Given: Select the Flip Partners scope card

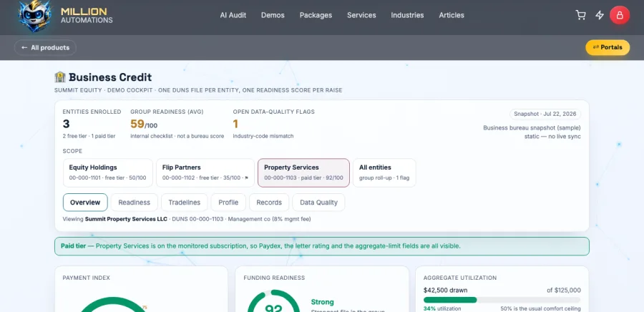Looking at the screenshot, I should click(205, 173).
